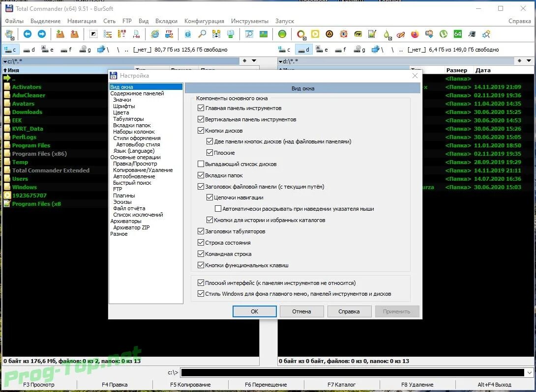This screenshot has height=392, width=536.
Task: Launch uTorrent from the toolbar
Action: 444,34
